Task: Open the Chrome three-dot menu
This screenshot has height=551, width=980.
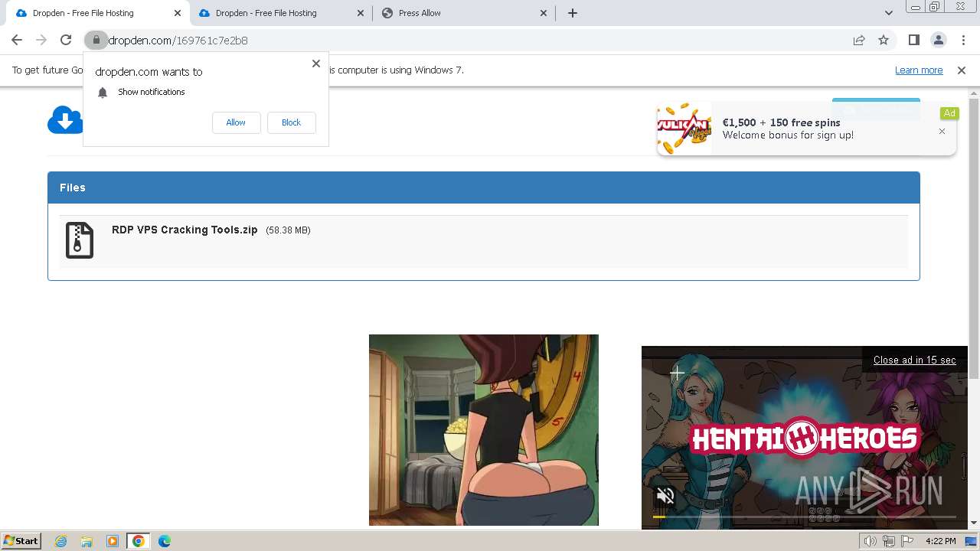Action: 963,40
